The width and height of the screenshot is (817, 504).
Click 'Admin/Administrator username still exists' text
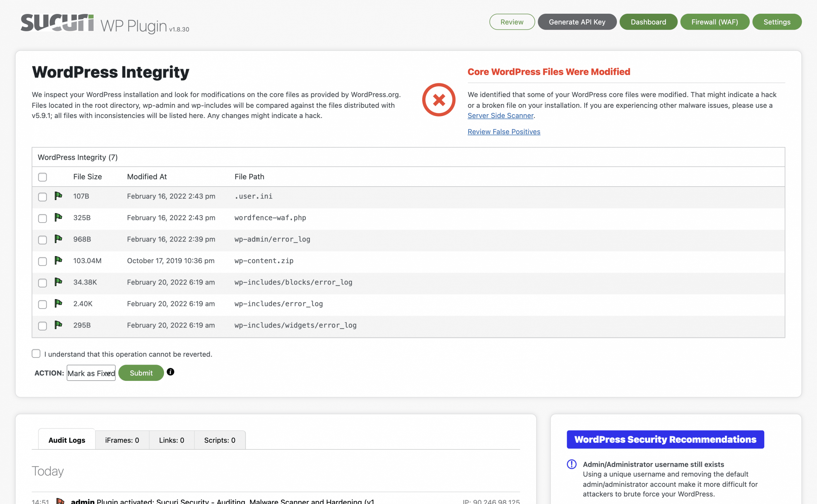654,464
